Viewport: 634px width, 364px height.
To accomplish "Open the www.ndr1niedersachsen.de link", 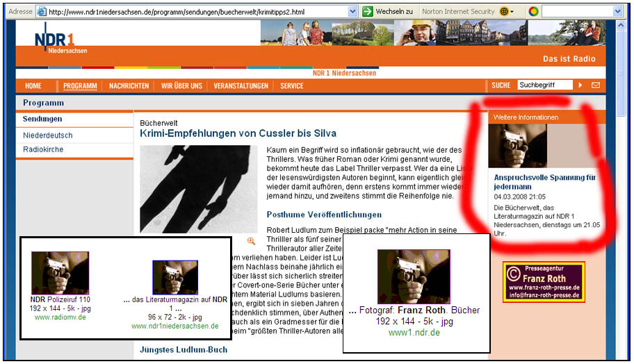I will [175, 326].
